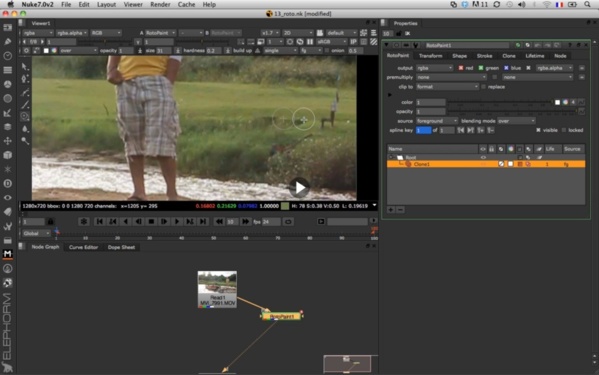Open the File menu
The width and height of the screenshot is (599, 375).
coord(66,5)
